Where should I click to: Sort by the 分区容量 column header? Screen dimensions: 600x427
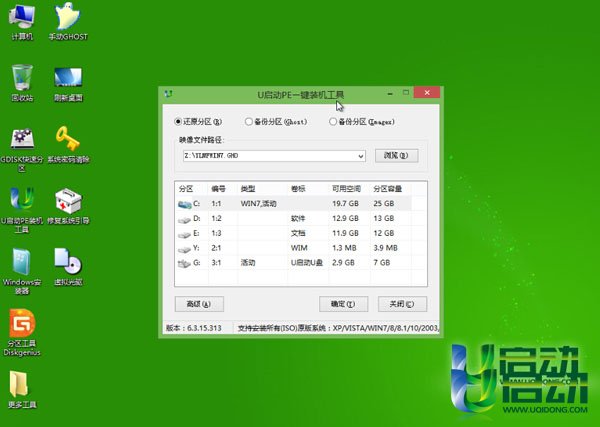(388, 189)
